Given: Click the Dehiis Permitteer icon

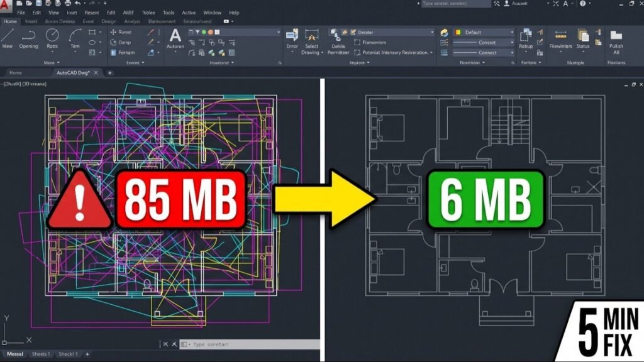Looking at the screenshot, I should click(338, 42).
